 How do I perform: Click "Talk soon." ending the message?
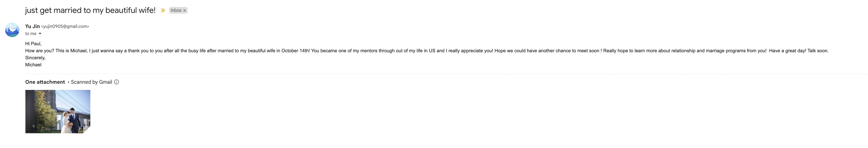click(818, 51)
